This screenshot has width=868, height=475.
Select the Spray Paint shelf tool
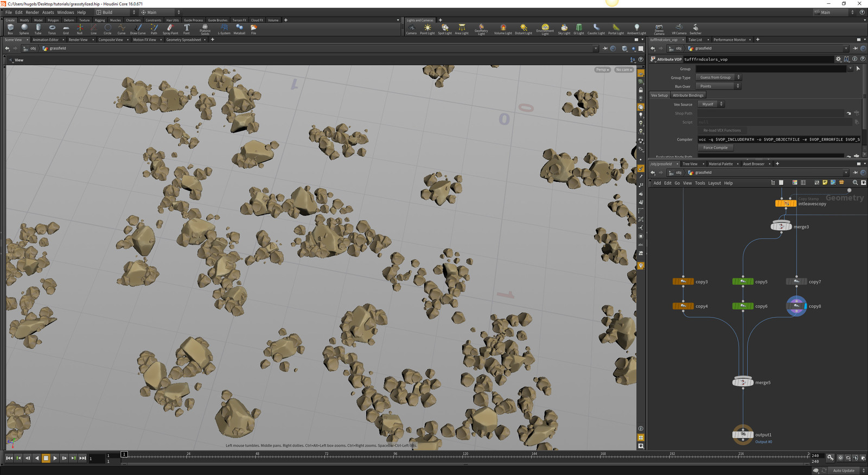click(170, 29)
